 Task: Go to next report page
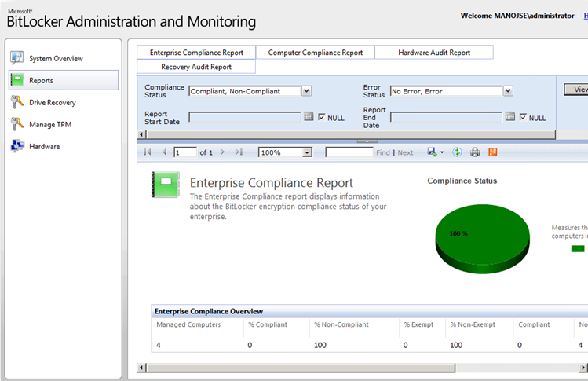click(222, 152)
